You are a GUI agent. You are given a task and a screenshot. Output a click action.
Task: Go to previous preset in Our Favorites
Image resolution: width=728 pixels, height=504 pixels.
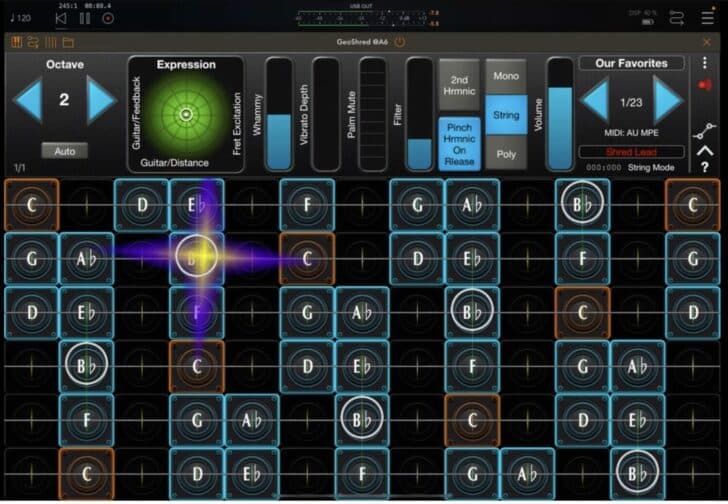tap(595, 101)
